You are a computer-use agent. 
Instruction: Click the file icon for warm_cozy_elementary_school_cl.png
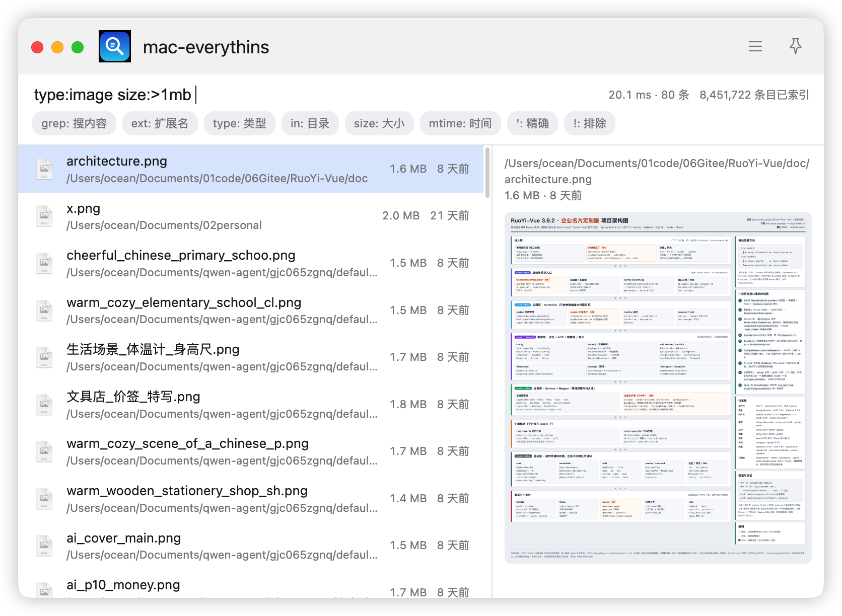coord(44,311)
